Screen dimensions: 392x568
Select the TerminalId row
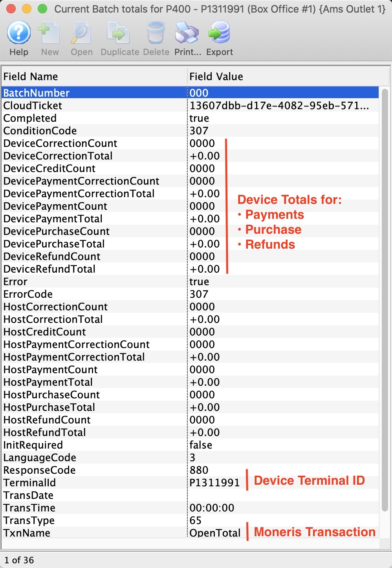point(190,482)
